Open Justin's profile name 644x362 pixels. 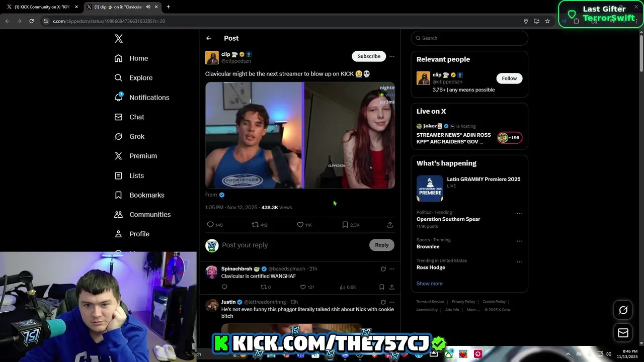coord(228,302)
